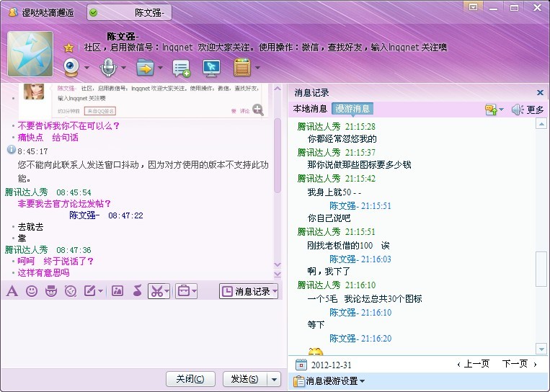Click the speaker icon beside 更多
This screenshot has height=392, width=550.
(x=517, y=110)
